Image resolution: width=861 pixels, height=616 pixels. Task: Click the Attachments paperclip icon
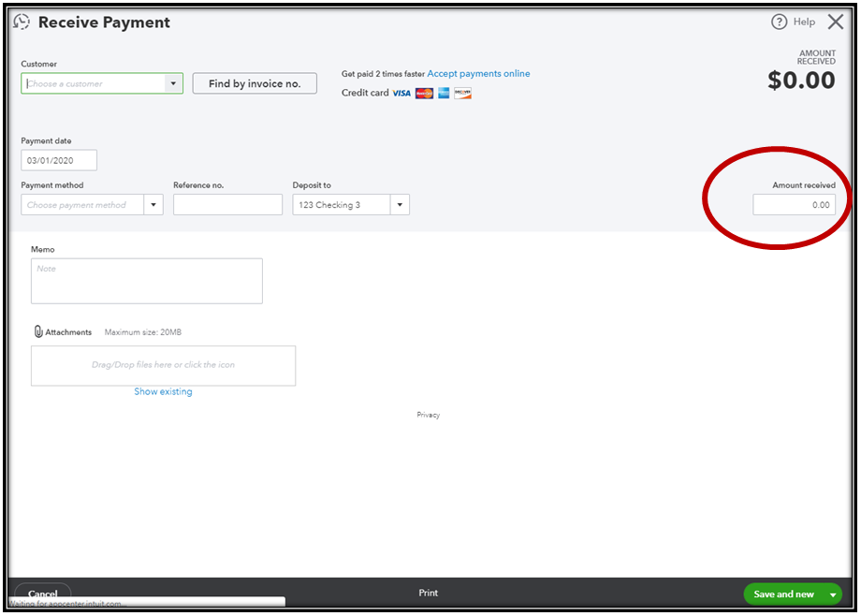pyautogui.click(x=38, y=332)
